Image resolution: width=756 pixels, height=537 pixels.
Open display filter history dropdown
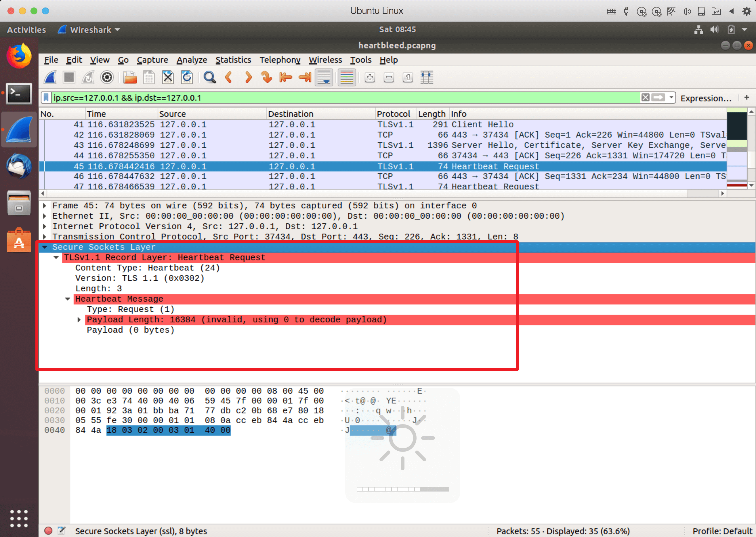tap(671, 98)
